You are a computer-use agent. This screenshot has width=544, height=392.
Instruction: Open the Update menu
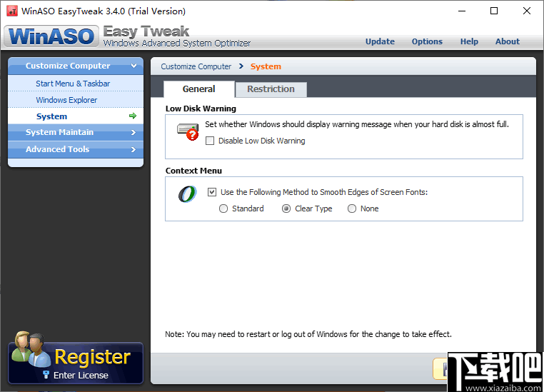[x=380, y=41]
